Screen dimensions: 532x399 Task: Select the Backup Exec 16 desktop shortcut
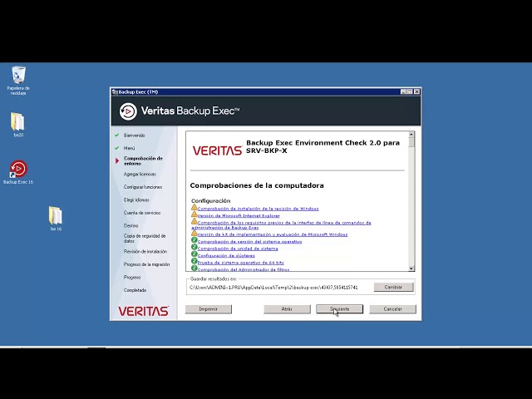point(18,172)
